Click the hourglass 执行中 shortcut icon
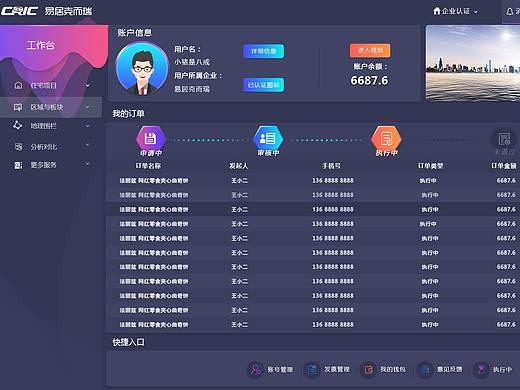 click(x=482, y=369)
